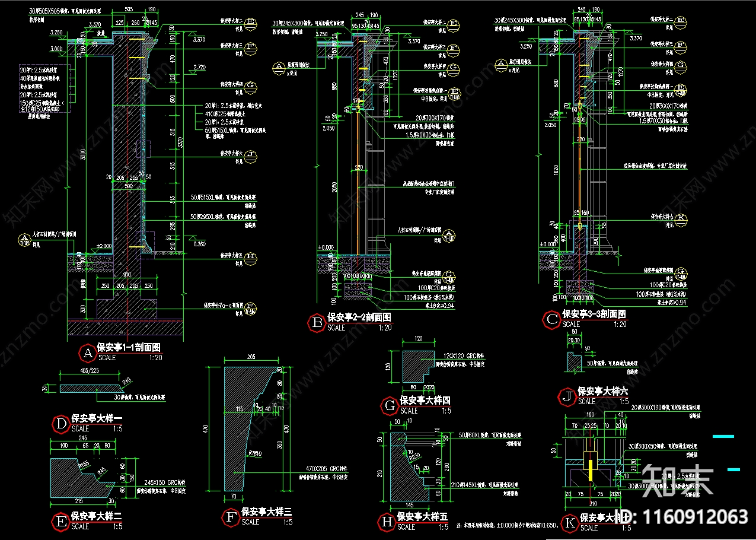The height and width of the screenshot is (540, 756).
Task: Click the SCALE label under 保安亭2-2剖面图
Action: [x=336, y=328]
